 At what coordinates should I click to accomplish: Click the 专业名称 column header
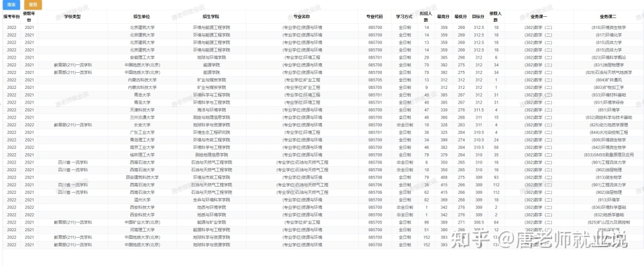pos(302,17)
